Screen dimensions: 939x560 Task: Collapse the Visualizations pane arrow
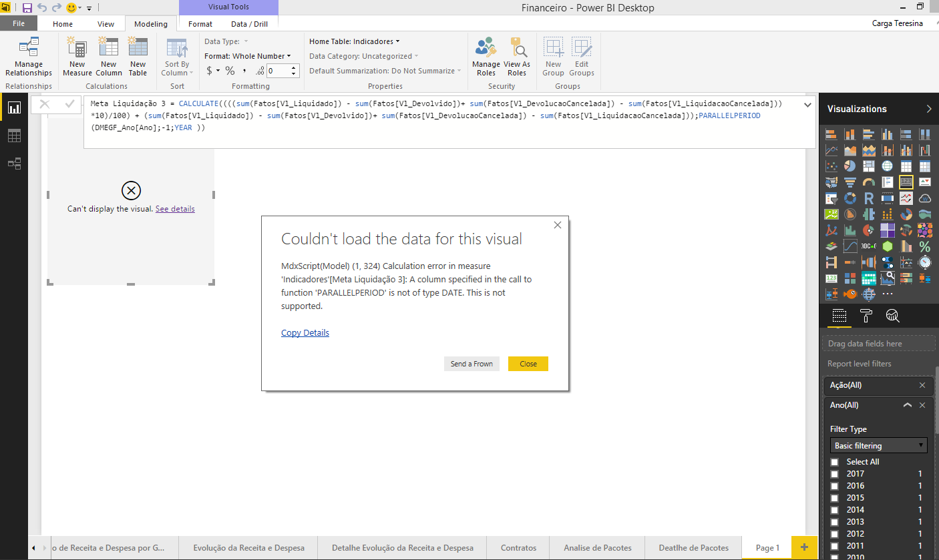[x=929, y=109]
